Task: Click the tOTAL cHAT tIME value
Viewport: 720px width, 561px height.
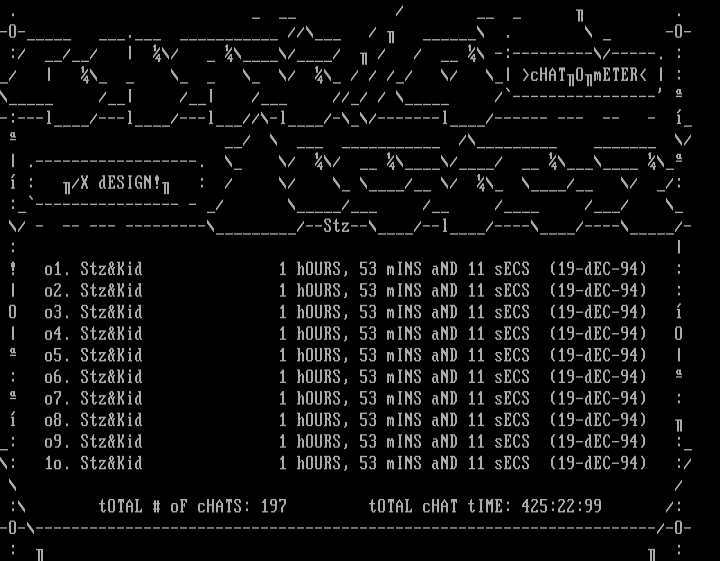Action: point(485,506)
